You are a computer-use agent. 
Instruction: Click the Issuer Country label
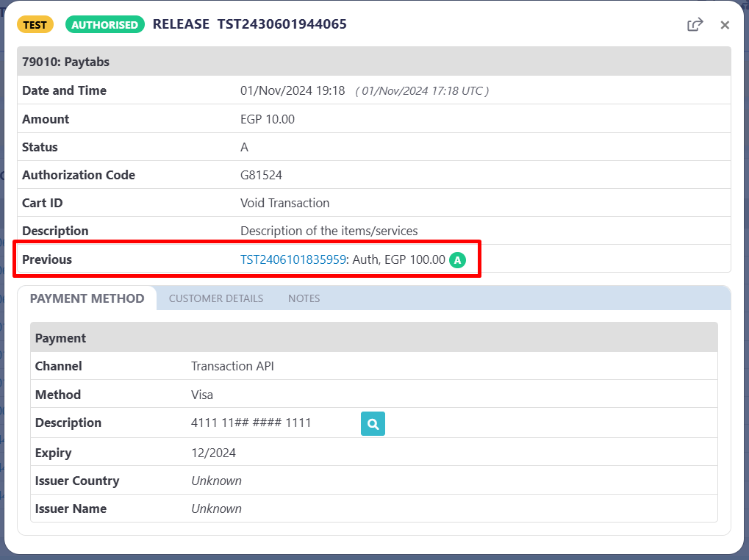coord(77,481)
